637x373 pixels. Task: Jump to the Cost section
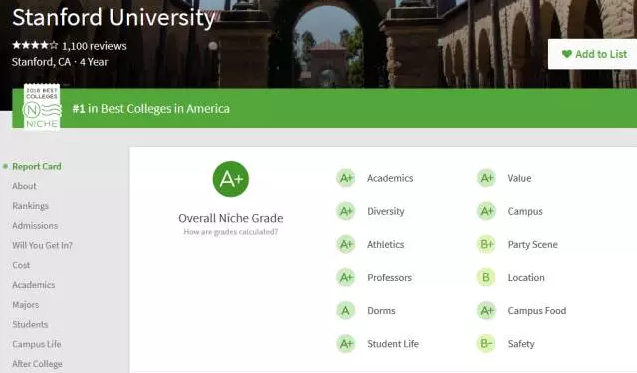tap(21, 265)
